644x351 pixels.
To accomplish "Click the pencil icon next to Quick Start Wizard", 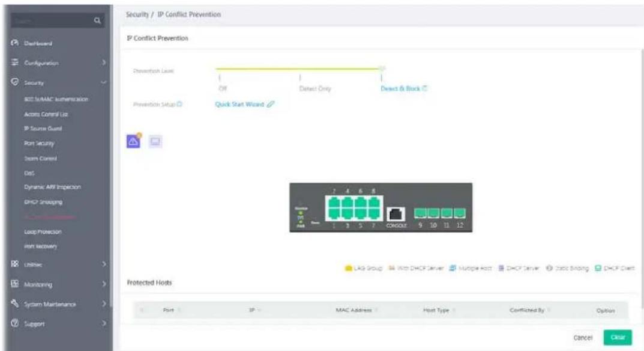I will tap(270, 104).
